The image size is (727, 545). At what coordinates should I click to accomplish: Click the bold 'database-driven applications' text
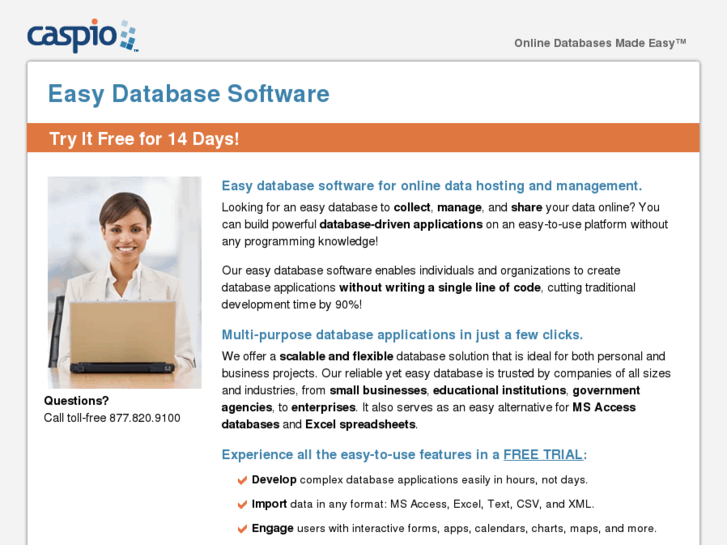[401, 224]
